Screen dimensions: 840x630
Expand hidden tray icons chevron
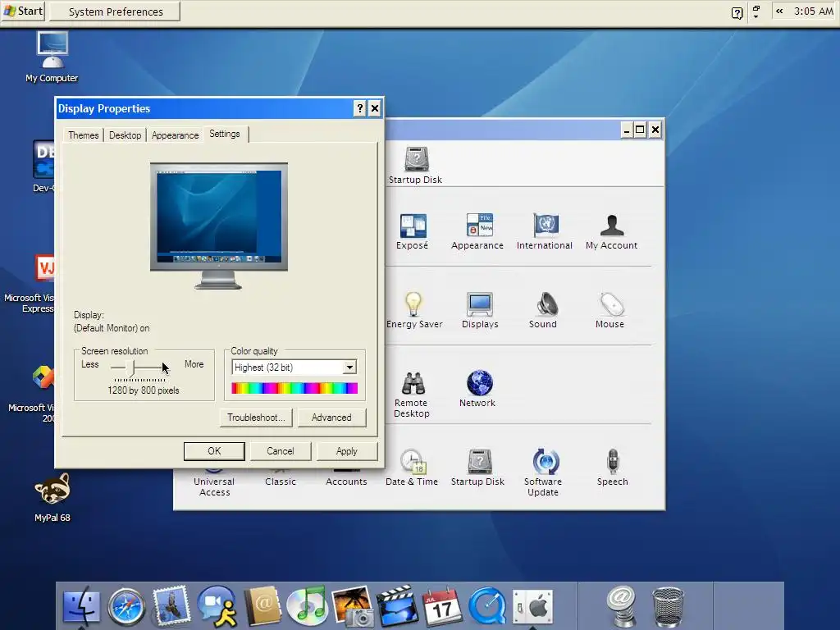(779, 11)
